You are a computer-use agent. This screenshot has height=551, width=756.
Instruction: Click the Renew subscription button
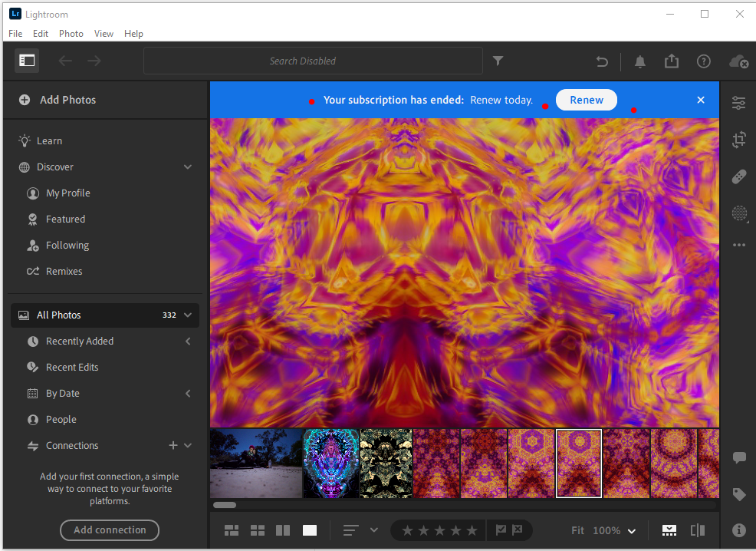click(586, 100)
